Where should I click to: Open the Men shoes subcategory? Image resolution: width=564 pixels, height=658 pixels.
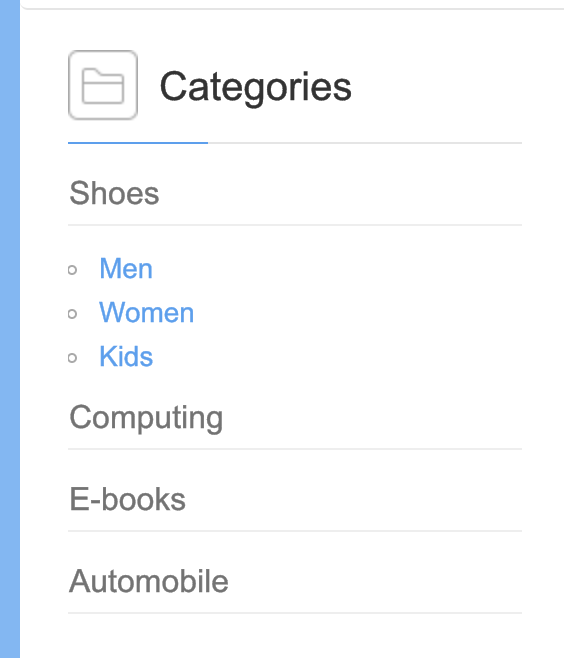(126, 268)
